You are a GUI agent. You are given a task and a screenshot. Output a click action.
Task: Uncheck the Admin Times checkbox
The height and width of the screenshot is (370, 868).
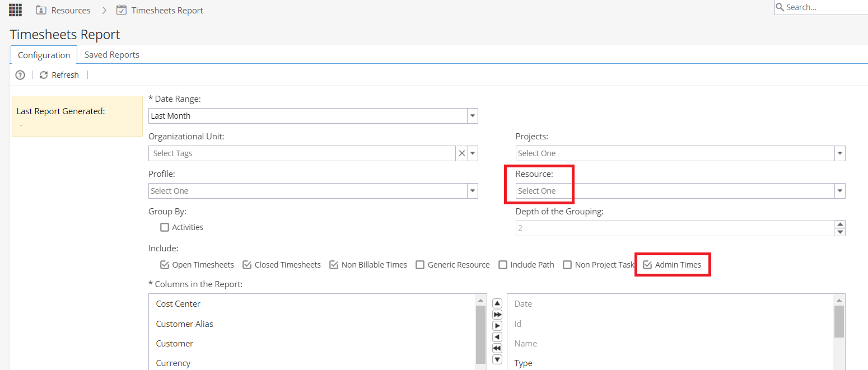point(647,265)
